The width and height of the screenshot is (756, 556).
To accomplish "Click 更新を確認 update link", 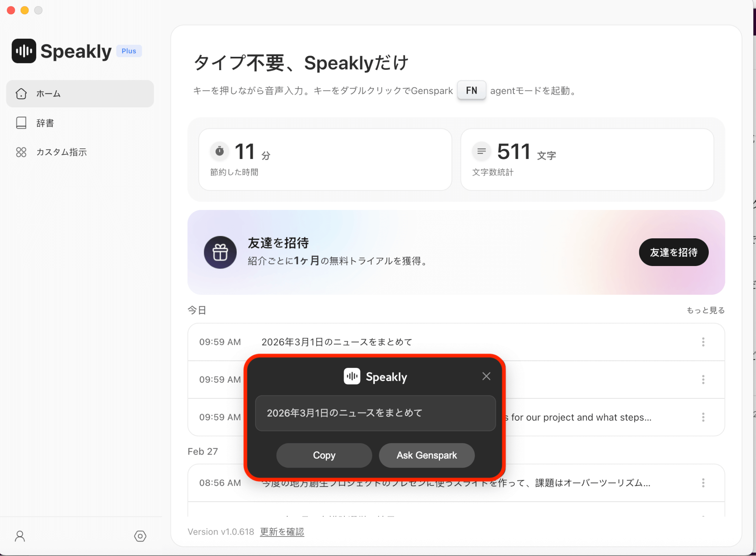I will [282, 532].
